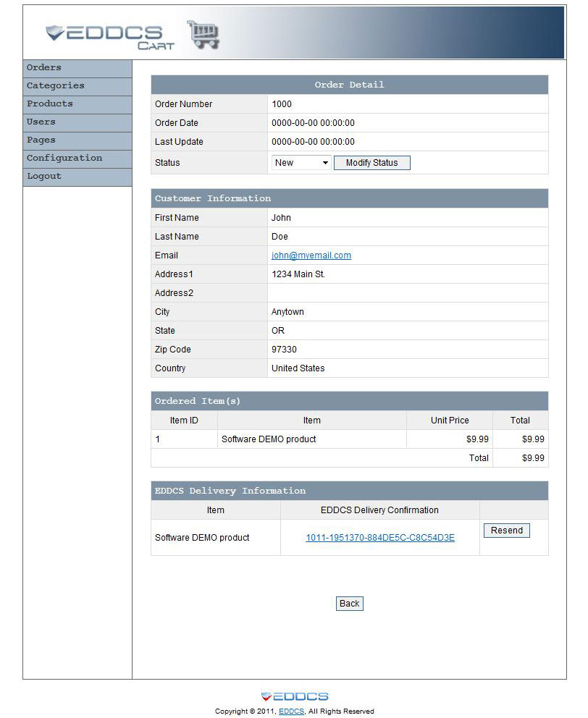Click the order number 1000 value
This screenshot has width=588, height=718.
coord(282,104)
